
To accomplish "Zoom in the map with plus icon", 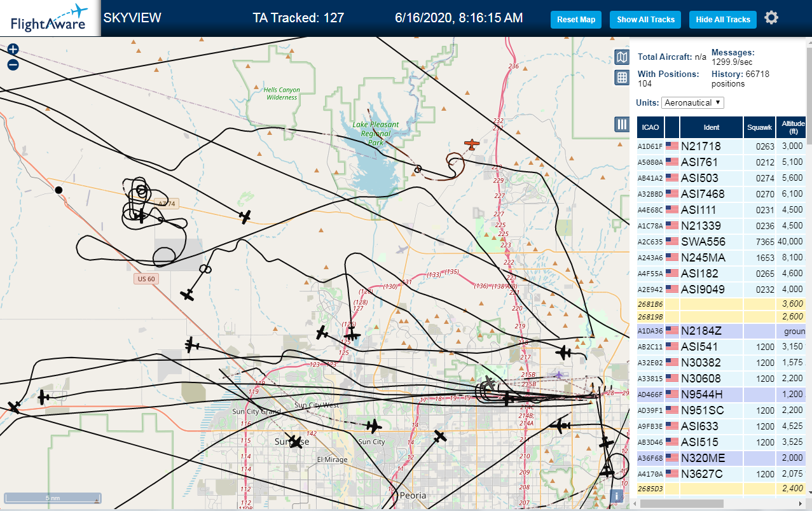I will pyautogui.click(x=13, y=49).
